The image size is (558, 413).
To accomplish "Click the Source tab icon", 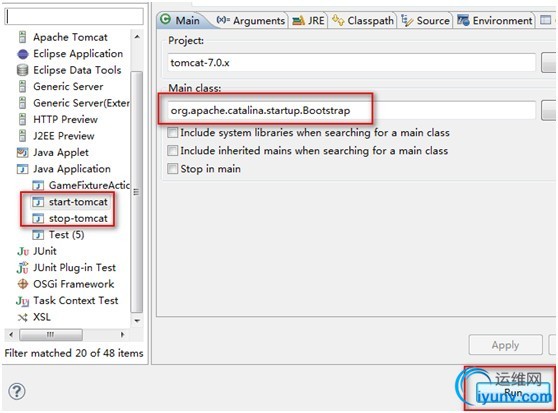I will (x=407, y=20).
